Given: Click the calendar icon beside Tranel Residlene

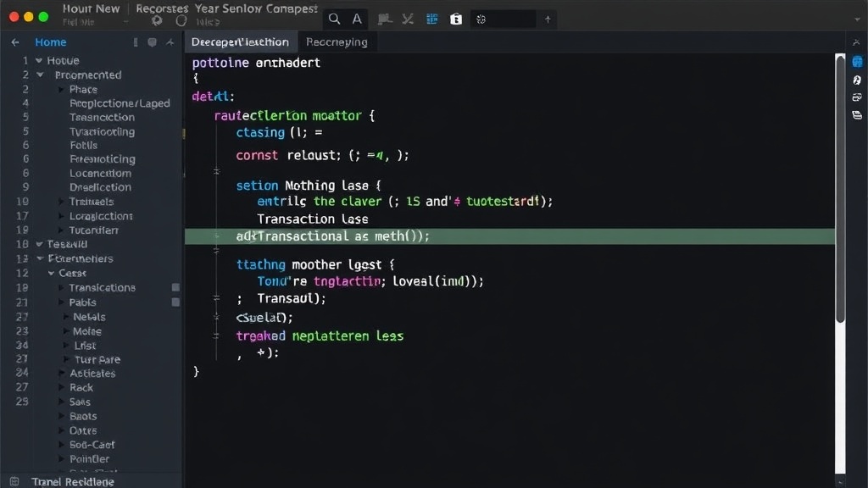Looking at the screenshot, I should [x=14, y=481].
